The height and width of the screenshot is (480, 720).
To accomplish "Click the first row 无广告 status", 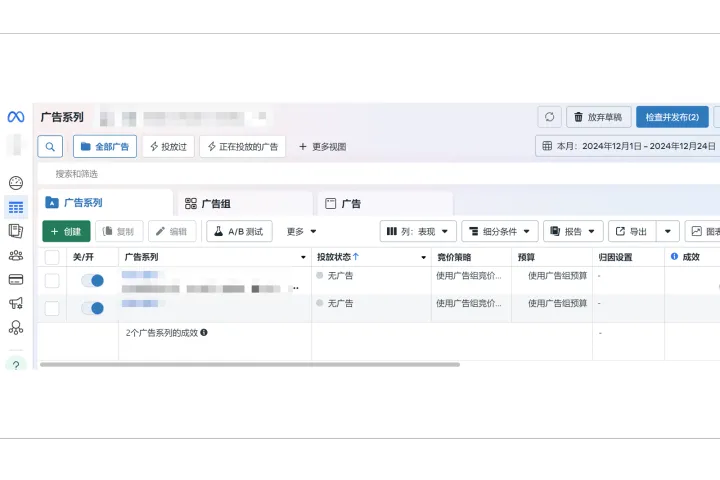I will point(335,276).
